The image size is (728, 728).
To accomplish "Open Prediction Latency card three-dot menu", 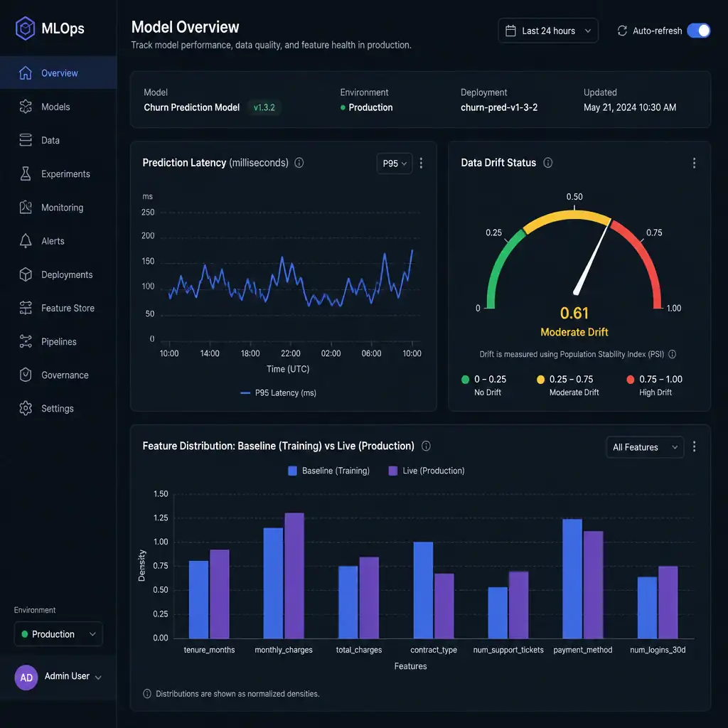I will click(421, 163).
